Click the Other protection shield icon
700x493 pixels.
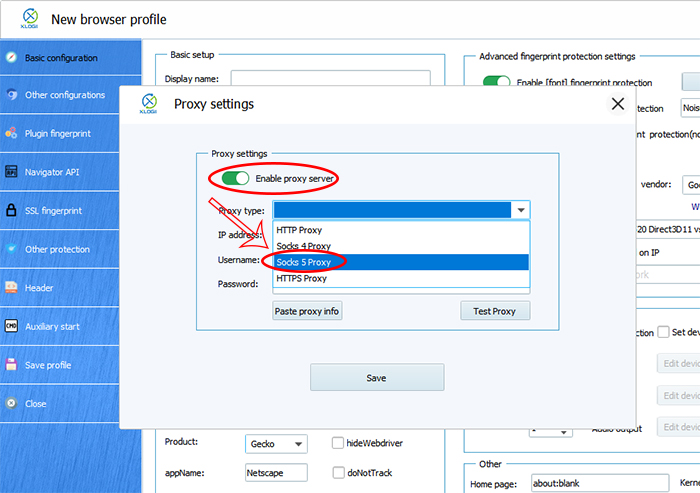point(12,249)
